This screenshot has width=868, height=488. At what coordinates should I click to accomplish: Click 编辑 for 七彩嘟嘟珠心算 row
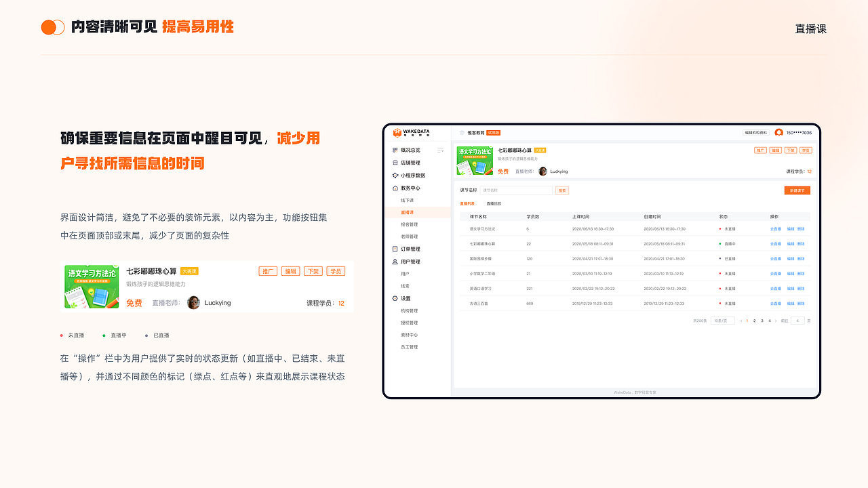coord(791,244)
